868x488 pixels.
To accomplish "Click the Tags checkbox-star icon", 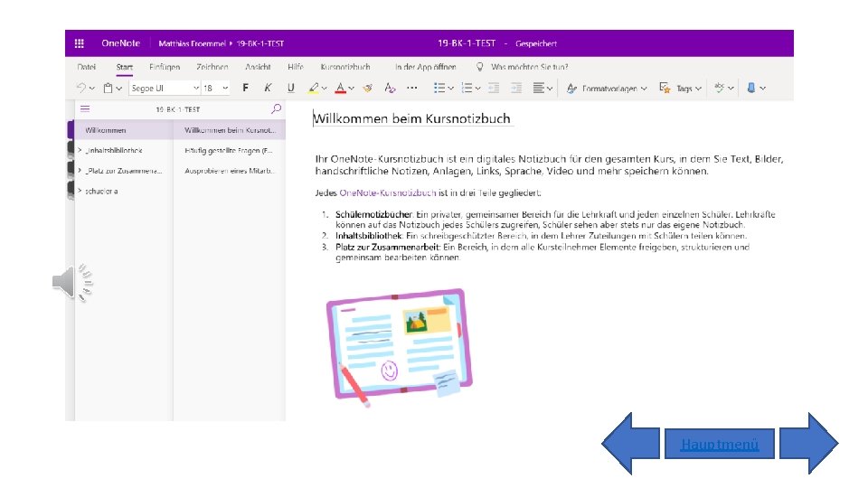I will pos(665,88).
